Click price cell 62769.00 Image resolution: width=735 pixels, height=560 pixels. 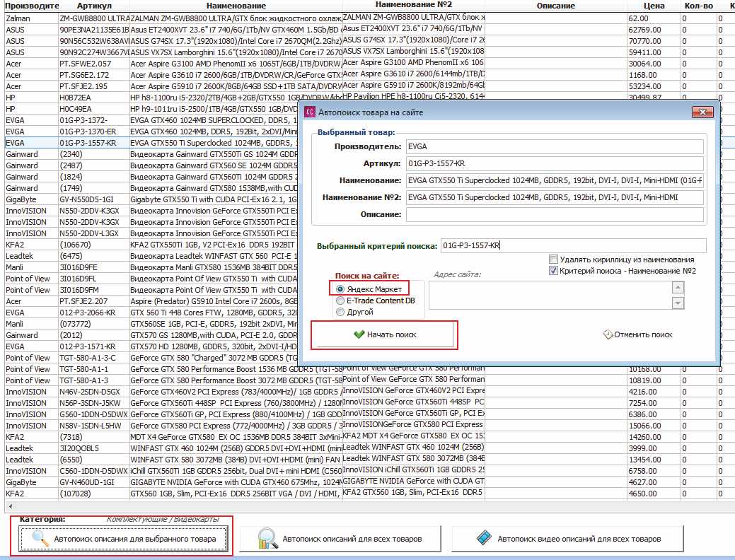click(654, 30)
